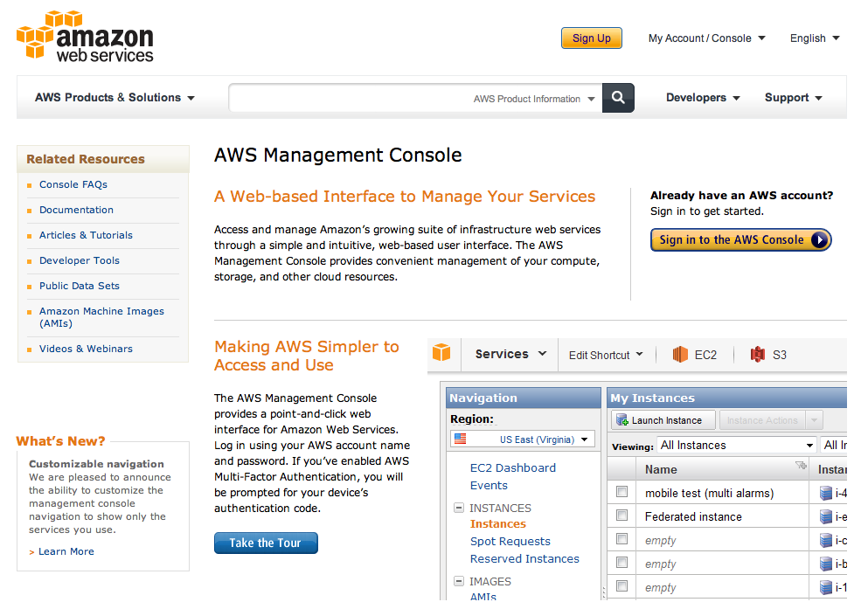Check the second empty instance row checkbox

[x=622, y=563]
